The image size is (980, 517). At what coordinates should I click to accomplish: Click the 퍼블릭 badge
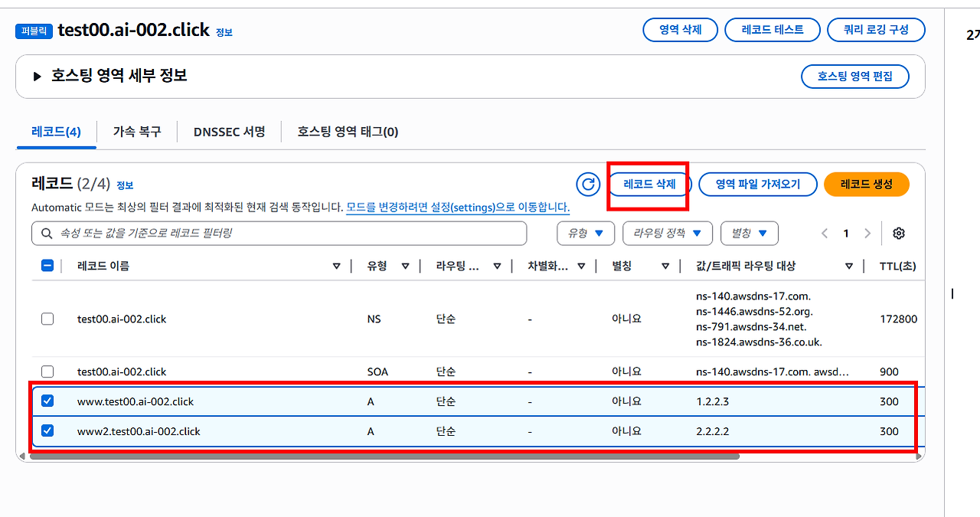34,31
